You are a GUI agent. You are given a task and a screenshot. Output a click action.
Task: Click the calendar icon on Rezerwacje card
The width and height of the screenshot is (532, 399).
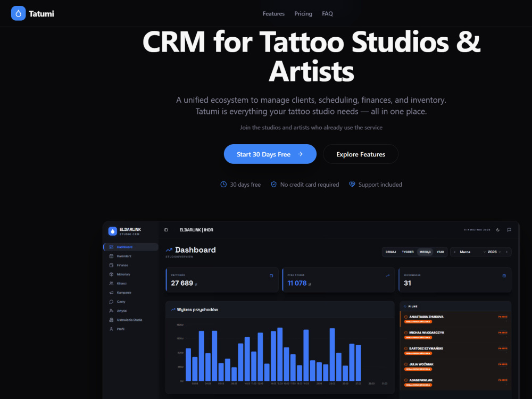pos(504,276)
